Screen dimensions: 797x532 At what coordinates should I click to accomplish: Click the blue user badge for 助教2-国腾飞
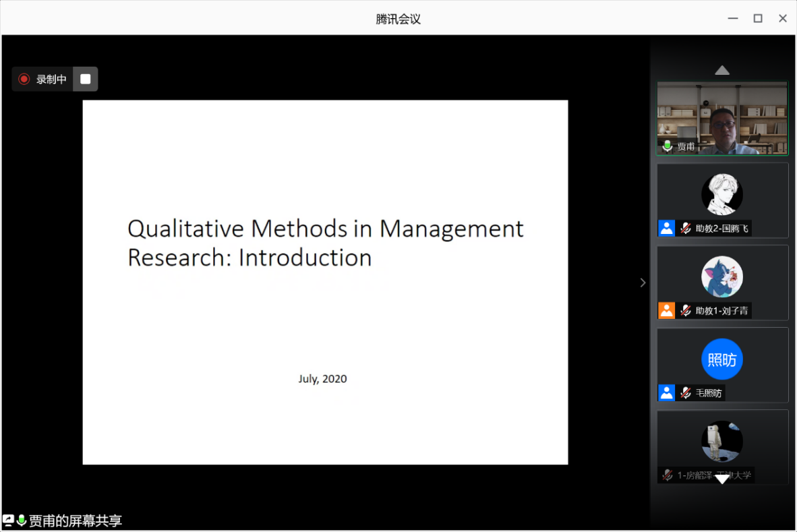[x=666, y=228]
